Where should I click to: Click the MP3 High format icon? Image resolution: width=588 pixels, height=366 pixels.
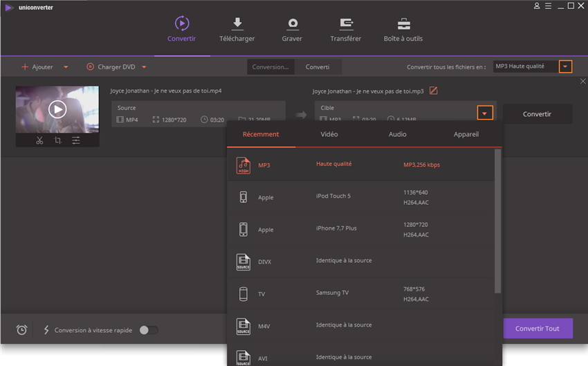click(244, 165)
